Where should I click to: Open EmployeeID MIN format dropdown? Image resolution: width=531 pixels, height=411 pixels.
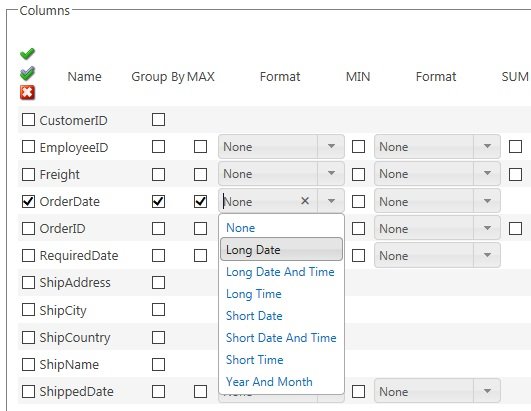point(487,147)
